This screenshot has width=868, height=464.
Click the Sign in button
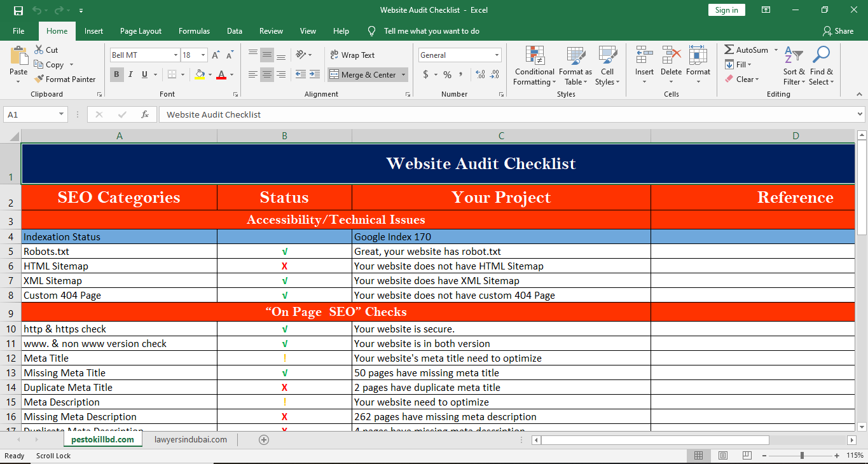pyautogui.click(x=726, y=10)
